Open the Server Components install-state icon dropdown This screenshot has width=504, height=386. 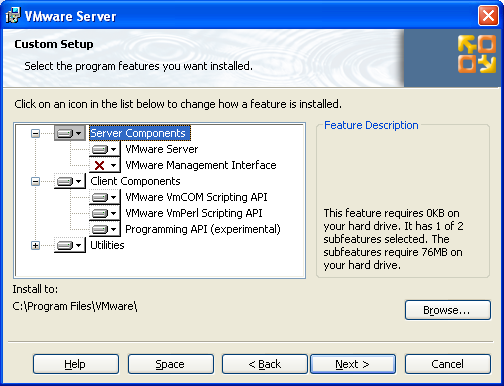[x=70, y=133]
